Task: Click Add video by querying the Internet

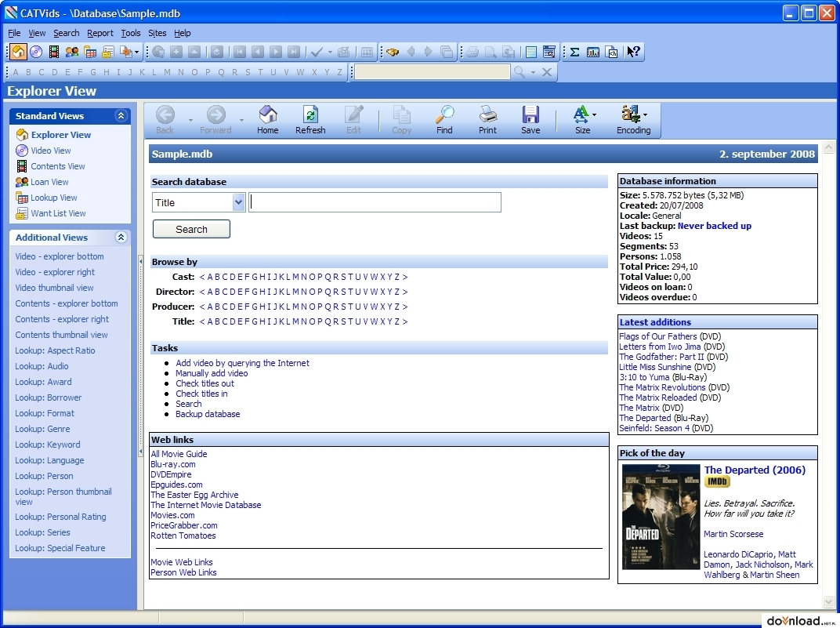Action: pos(242,363)
